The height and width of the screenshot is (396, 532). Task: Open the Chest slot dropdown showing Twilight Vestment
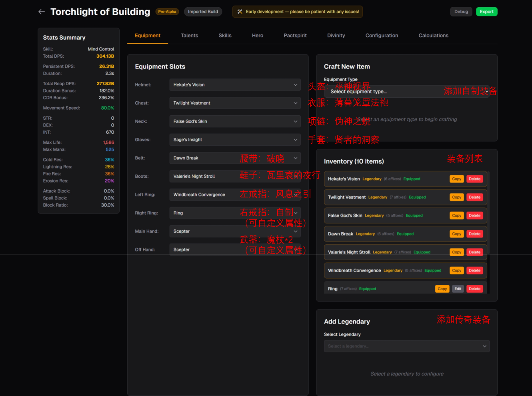tap(235, 103)
